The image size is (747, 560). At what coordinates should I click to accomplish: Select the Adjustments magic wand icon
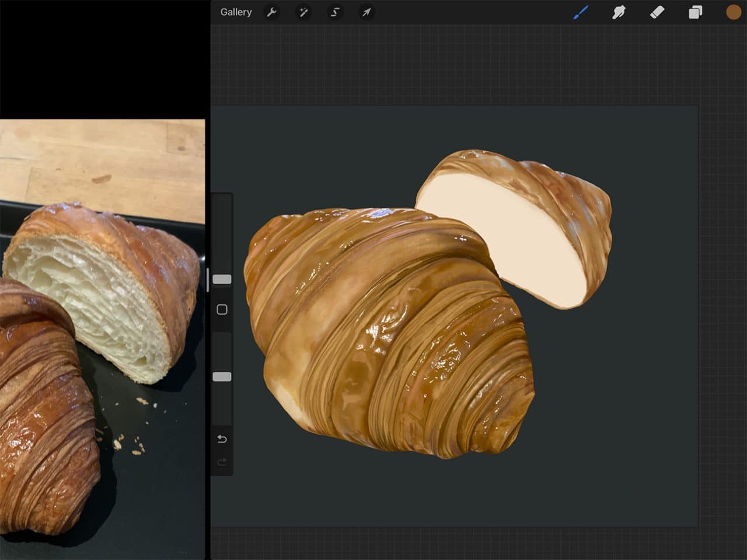click(303, 12)
